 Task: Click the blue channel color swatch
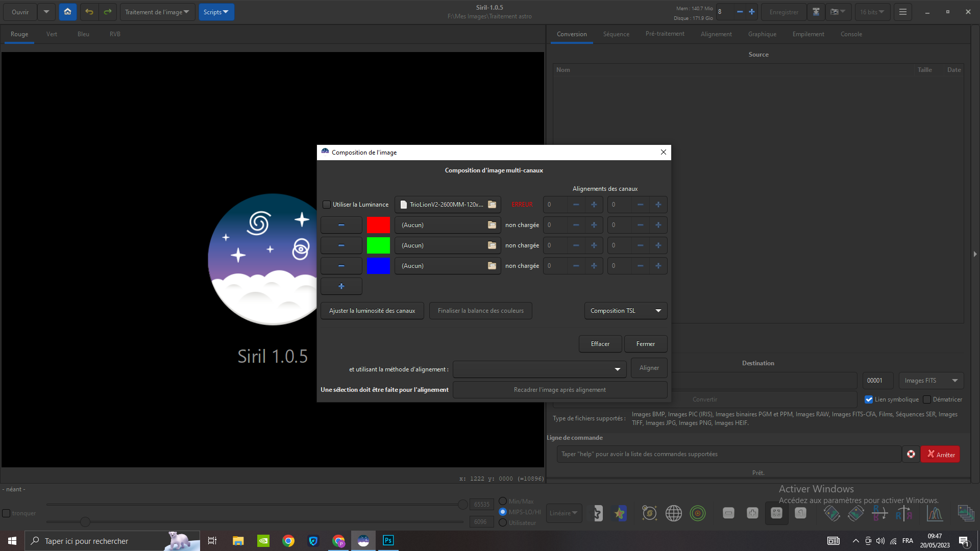(378, 266)
